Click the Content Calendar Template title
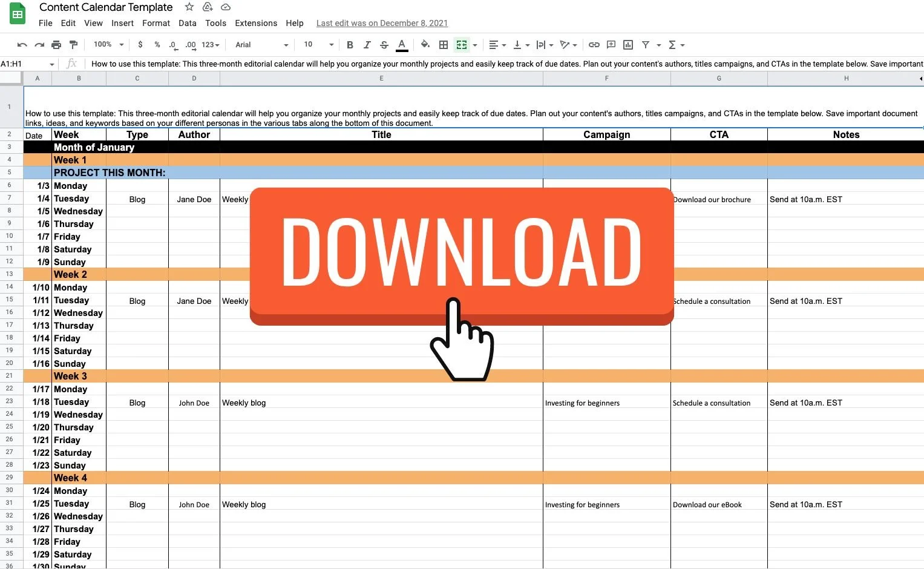Image resolution: width=924 pixels, height=569 pixels. (106, 7)
